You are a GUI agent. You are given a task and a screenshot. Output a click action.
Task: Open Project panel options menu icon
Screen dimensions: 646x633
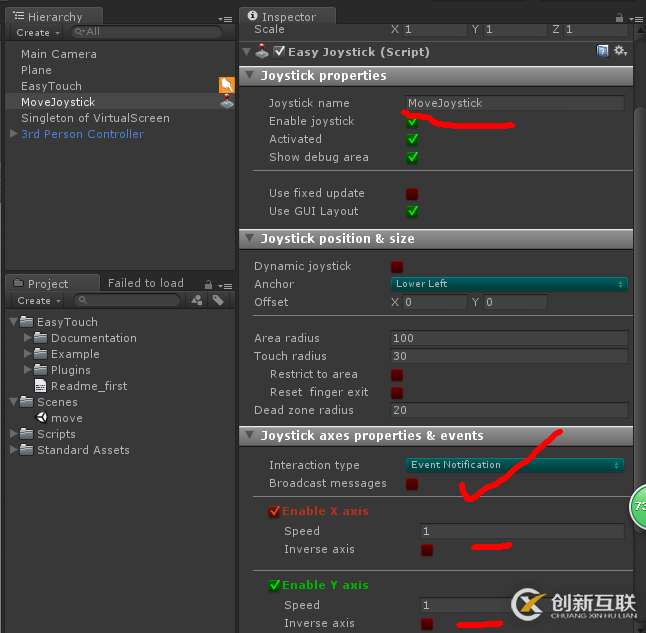(225, 286)
